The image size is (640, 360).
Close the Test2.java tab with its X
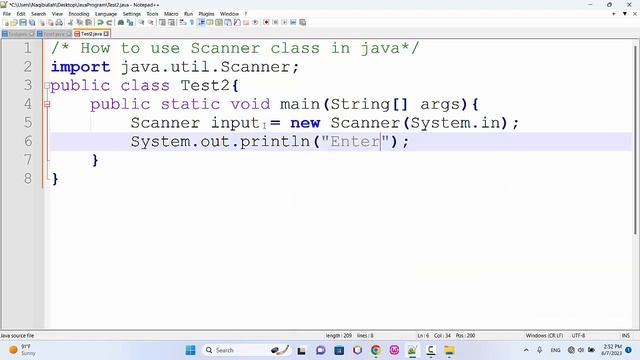[106, 34]
